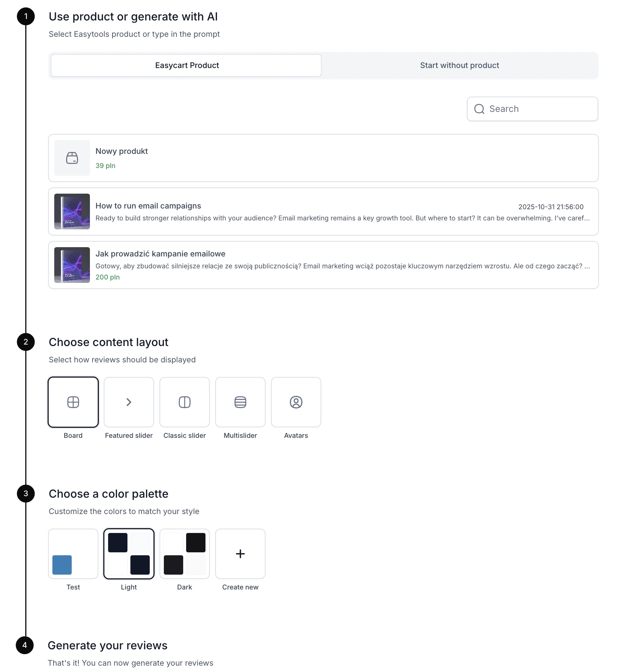619x672 pixels.
Task: Choose How to run email campaigns product
Action: [323, 211]
